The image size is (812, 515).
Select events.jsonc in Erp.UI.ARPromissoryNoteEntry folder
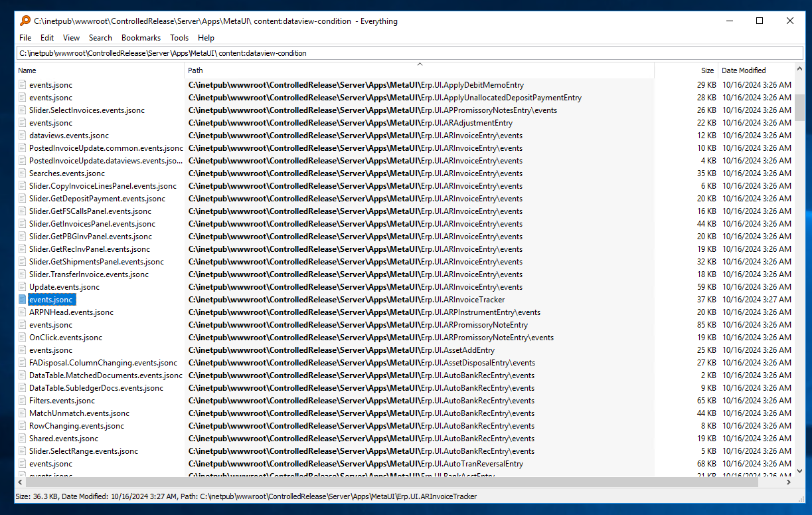[x=50, y=325]
